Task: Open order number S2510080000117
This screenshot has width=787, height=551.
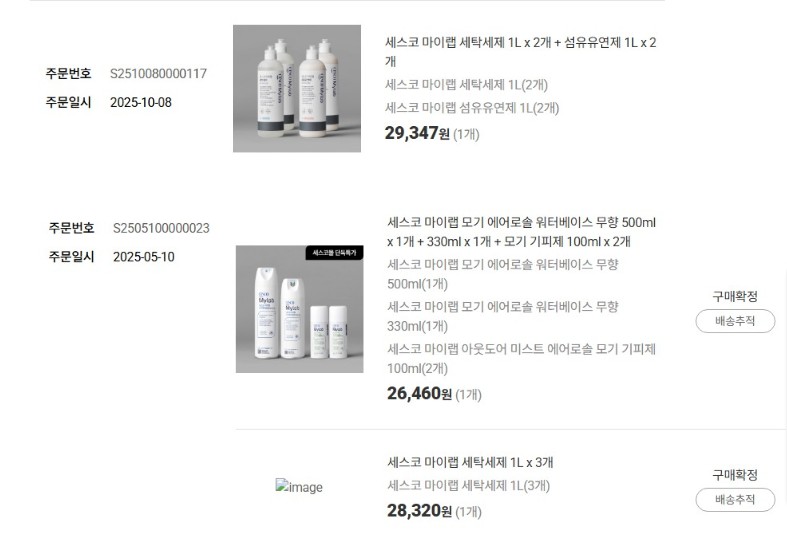Action: click(158, 74)
